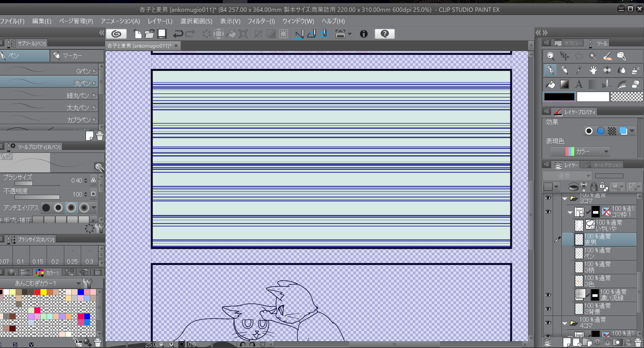Toggle snap to ruler icon in command bar
This screenshot has height=348, width=644.
[299, 34]
